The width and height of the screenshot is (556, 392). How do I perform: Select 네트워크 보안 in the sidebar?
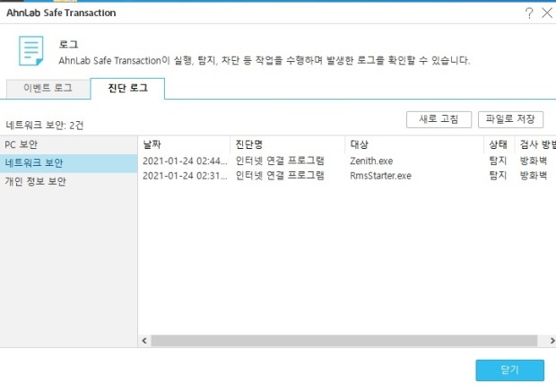(x=69, y=163)
